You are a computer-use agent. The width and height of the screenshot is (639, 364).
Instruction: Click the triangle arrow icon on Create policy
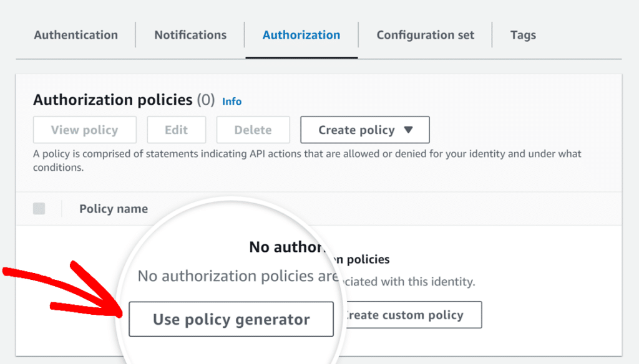click(409, 130)
